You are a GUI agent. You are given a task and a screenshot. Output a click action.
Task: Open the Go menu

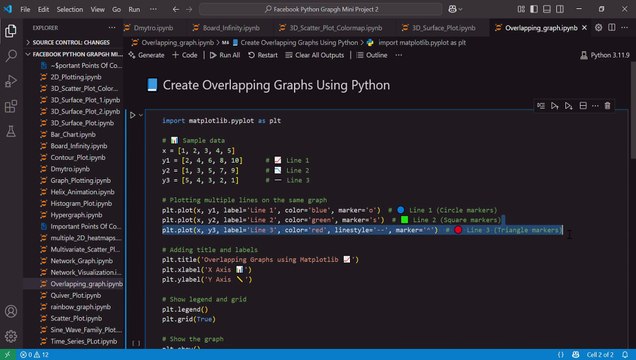click(116, 9)
